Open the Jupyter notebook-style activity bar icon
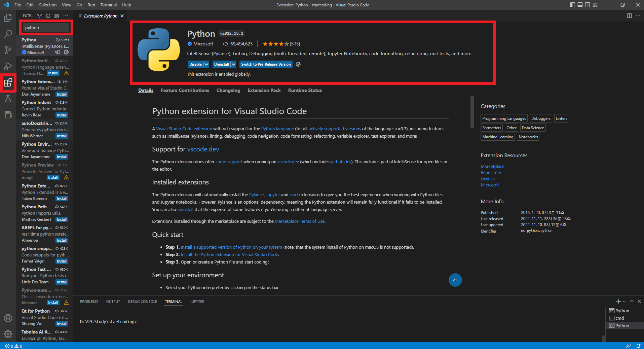This screenshot has height=349, width=644. (x=8, y=115)
